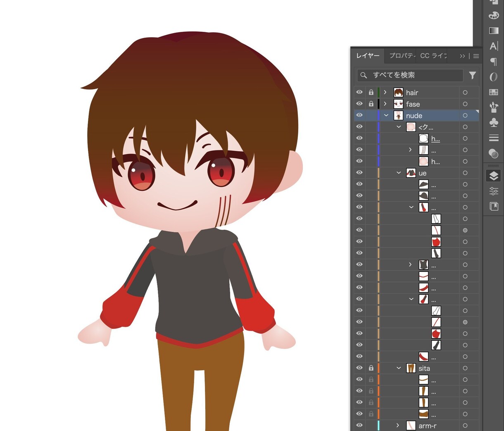The width and height of the screenshot is (504, 431).
Task: Expand the arm-r layer
Action: [398, 425]
